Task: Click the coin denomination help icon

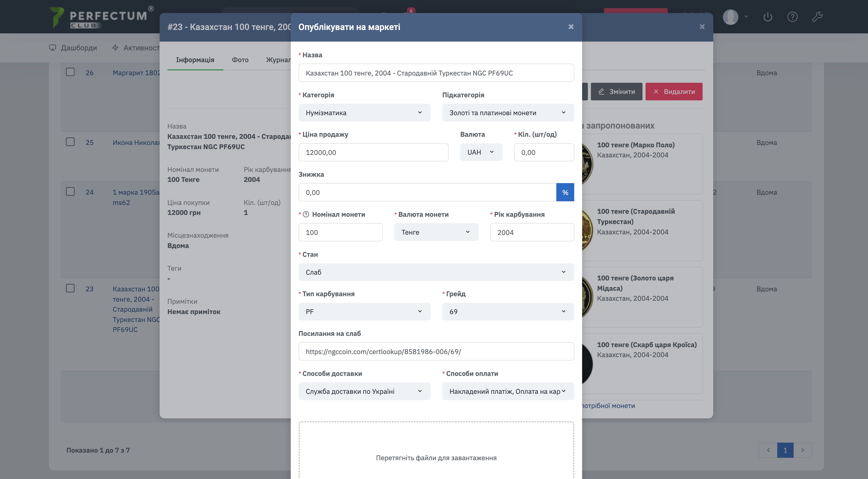Action: click(x=306, y=214)
